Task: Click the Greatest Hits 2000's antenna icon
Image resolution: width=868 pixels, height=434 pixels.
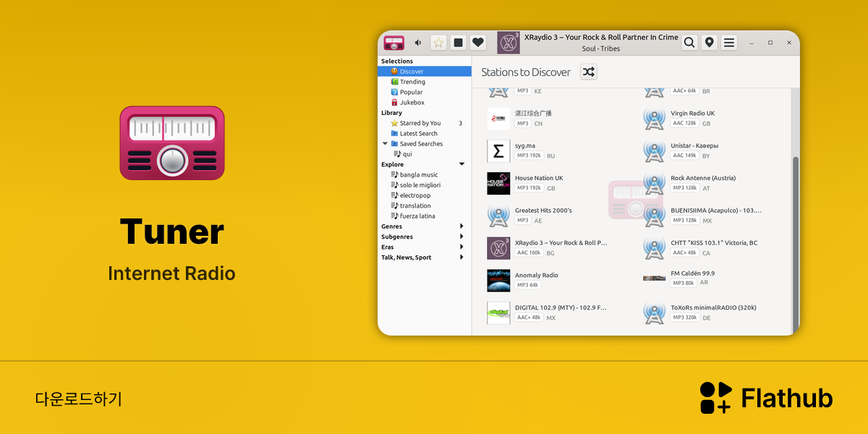Action: 498,216
